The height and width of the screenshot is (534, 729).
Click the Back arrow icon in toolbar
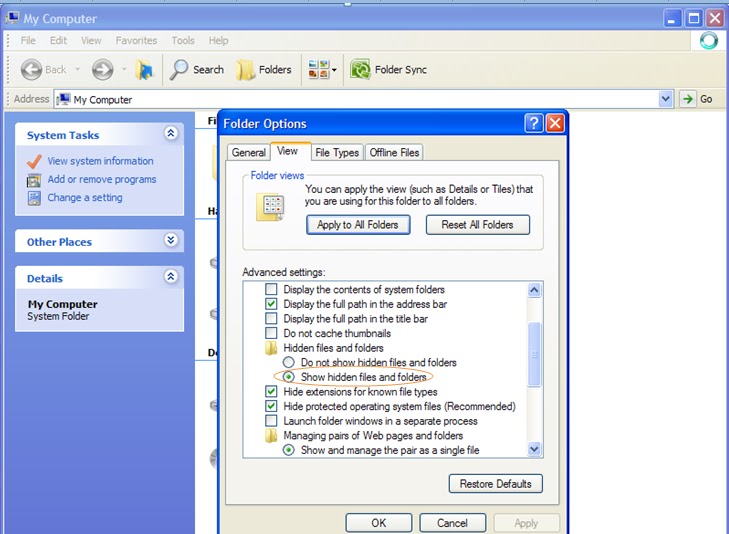pyautogui.click(x=32, y=70)
